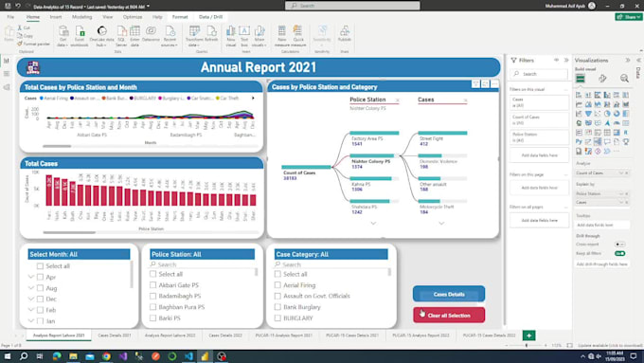Select R script visual icon
This screenshot has height=363, width=644.
click(x=625, y=133)
